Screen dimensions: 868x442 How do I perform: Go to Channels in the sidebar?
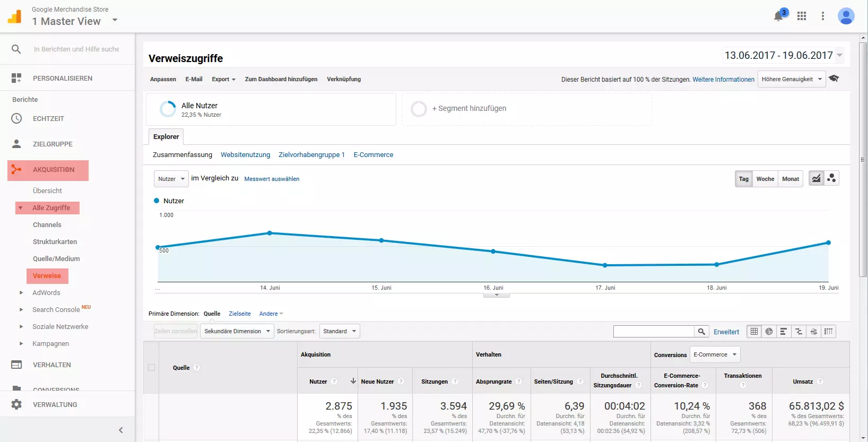(47, 225)
